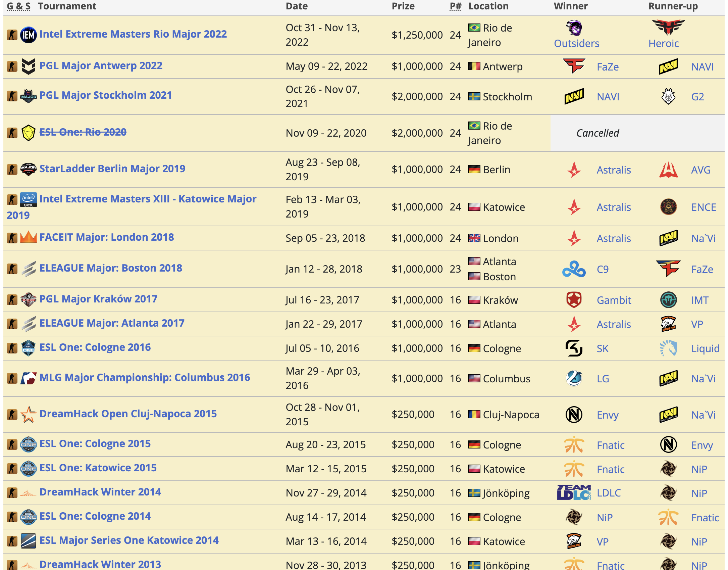Click the ENCE logo in the Katowice 2019 row
This screenshot has height=570, width=728.
pyautogui.click(x=668, y=207)
